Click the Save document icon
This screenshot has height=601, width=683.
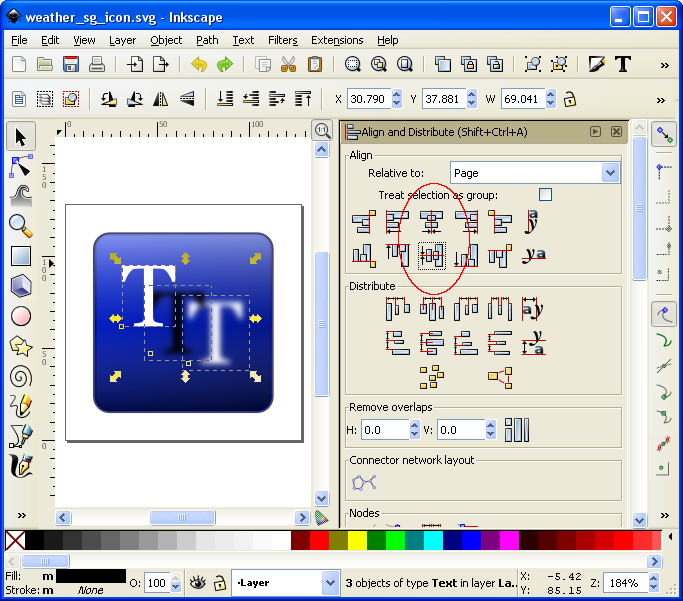71,64
